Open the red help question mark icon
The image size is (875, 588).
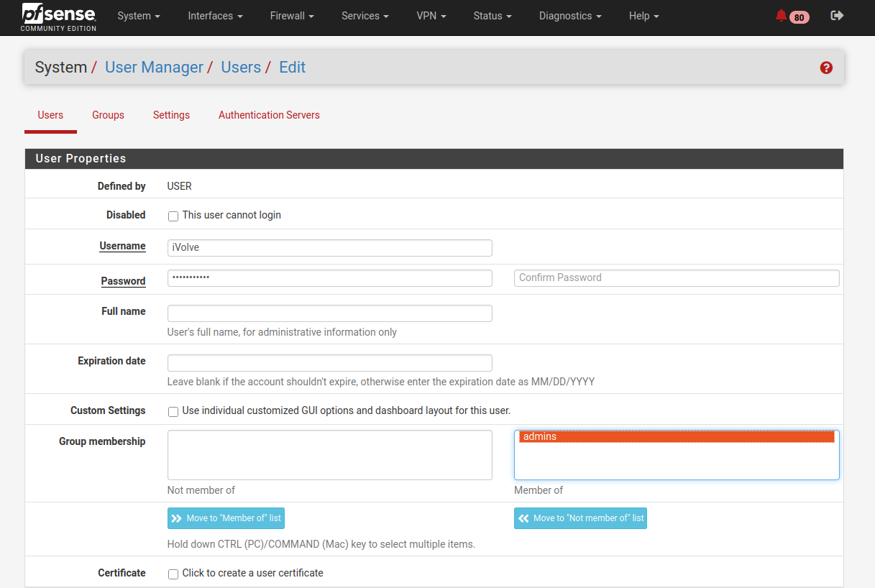[826, 68]
